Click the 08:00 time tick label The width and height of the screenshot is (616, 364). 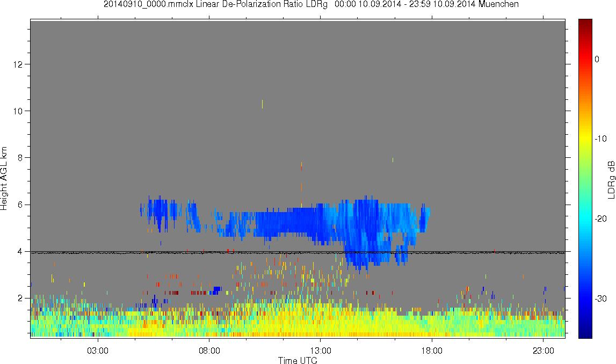(x=209, y=350)
